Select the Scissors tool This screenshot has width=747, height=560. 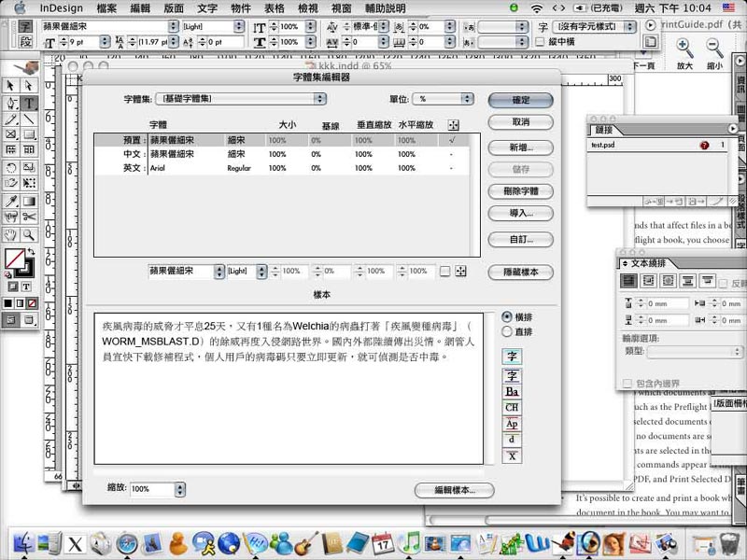(x=29, y=217)
